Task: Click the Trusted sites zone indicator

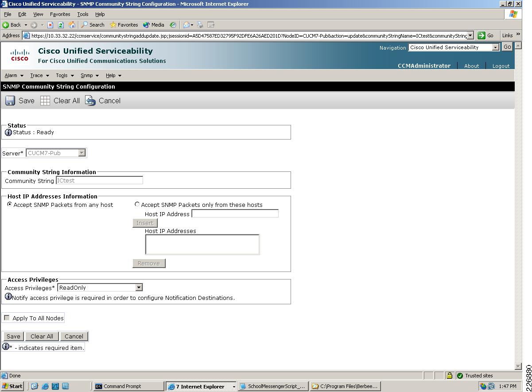Action: (x=475, y=376)
